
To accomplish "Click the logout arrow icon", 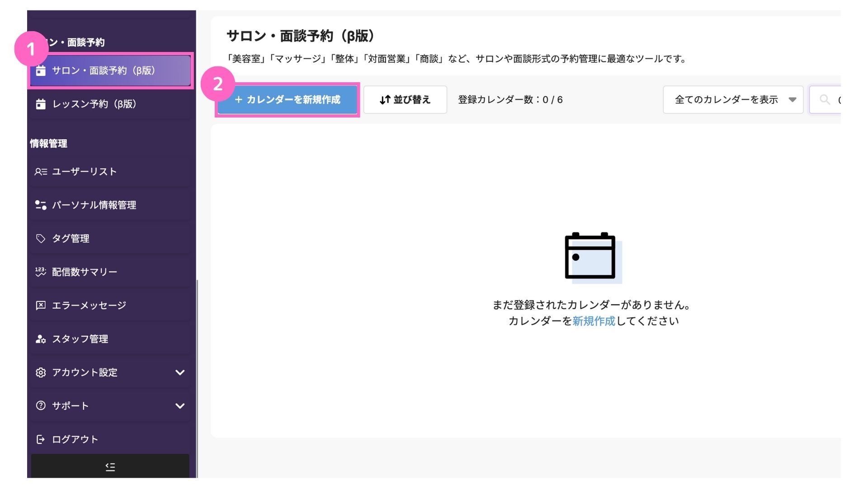I will (x=41, y=439).
